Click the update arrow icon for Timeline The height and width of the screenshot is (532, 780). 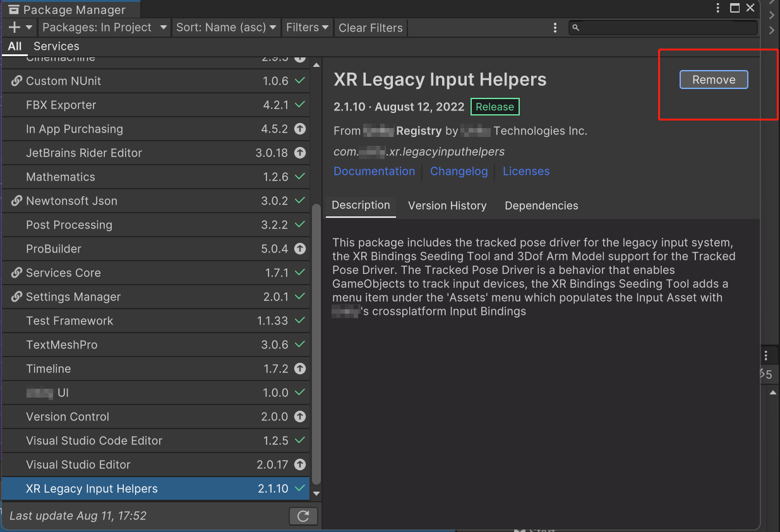pyautogui.click(x=300, y=369)
